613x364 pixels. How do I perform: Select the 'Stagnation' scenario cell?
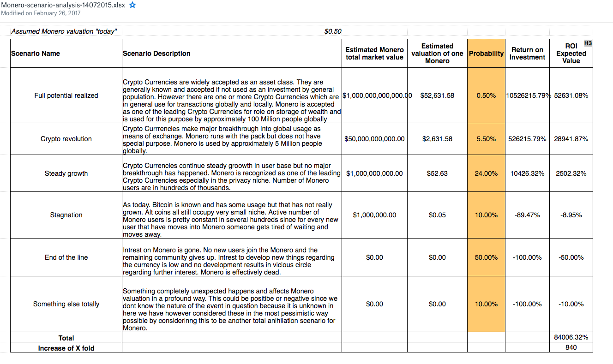pos(66,215)
